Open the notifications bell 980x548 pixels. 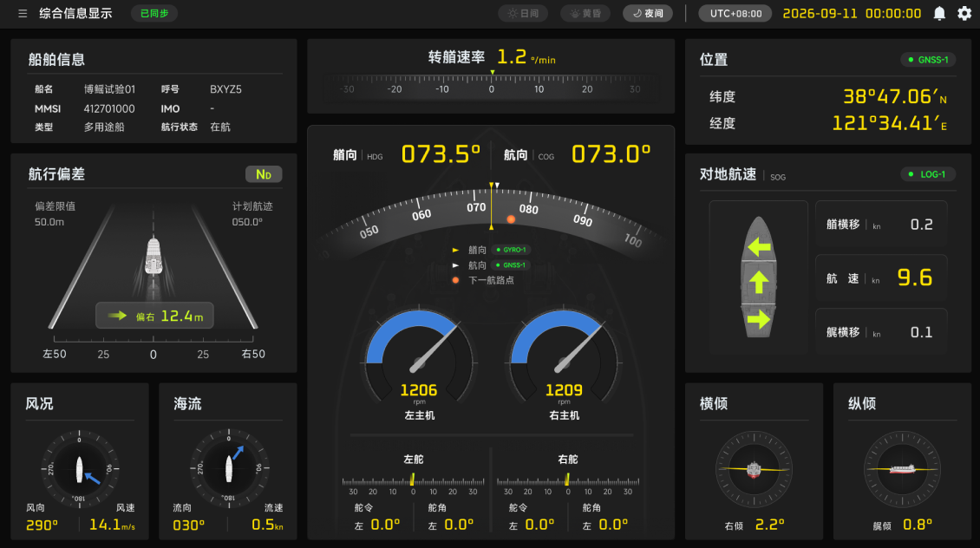point(939,13)
